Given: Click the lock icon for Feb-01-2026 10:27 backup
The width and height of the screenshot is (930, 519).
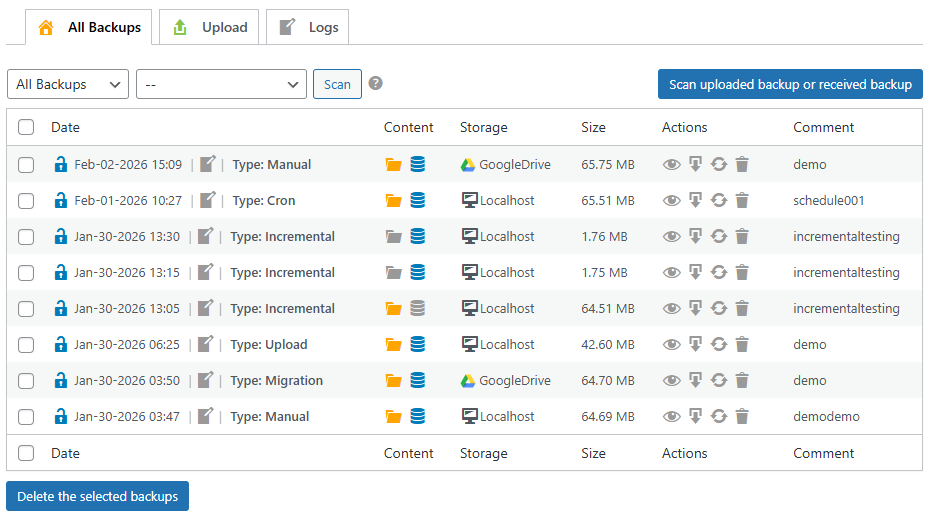Looking at the screenshot, I should pyautogui.click(x=60, y=200).
